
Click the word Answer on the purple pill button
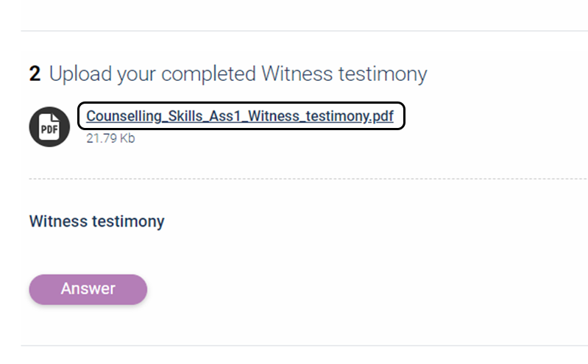(x=88, y=289)
